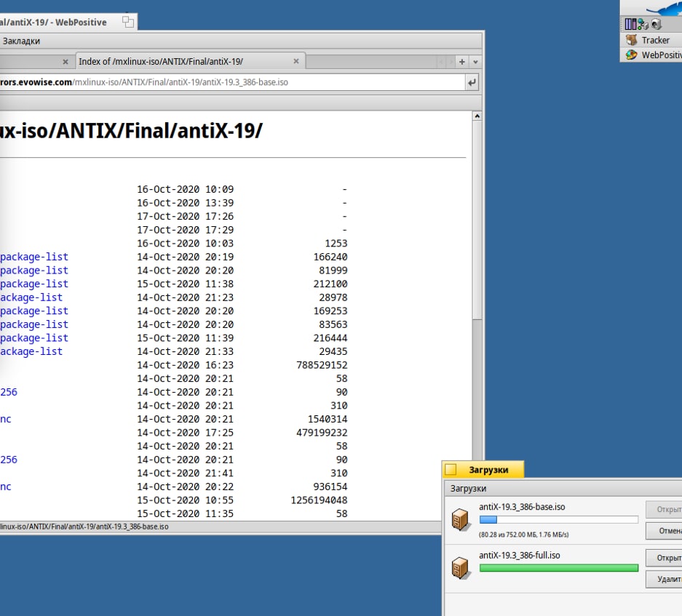Click the size value '1256194048'

point(320,500)
